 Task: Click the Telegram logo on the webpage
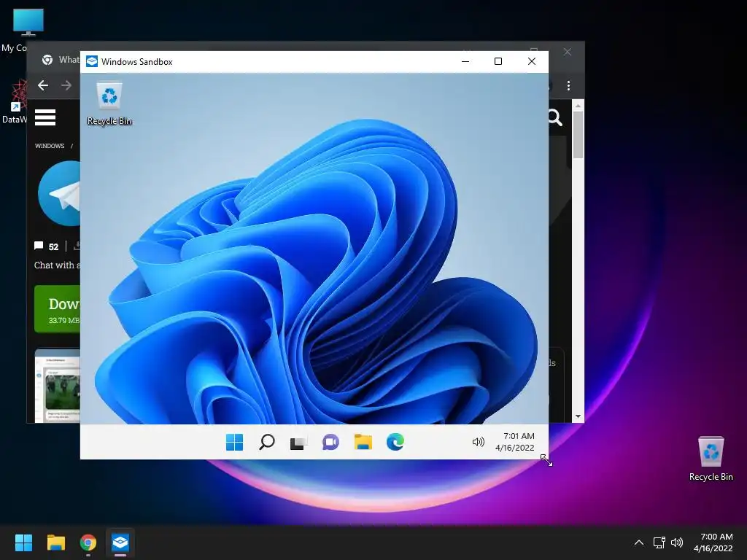(59, 193)
